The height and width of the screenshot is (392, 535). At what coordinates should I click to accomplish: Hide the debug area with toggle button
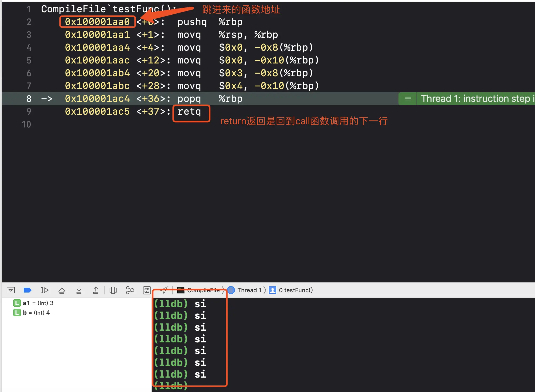(x=11, y=290)
